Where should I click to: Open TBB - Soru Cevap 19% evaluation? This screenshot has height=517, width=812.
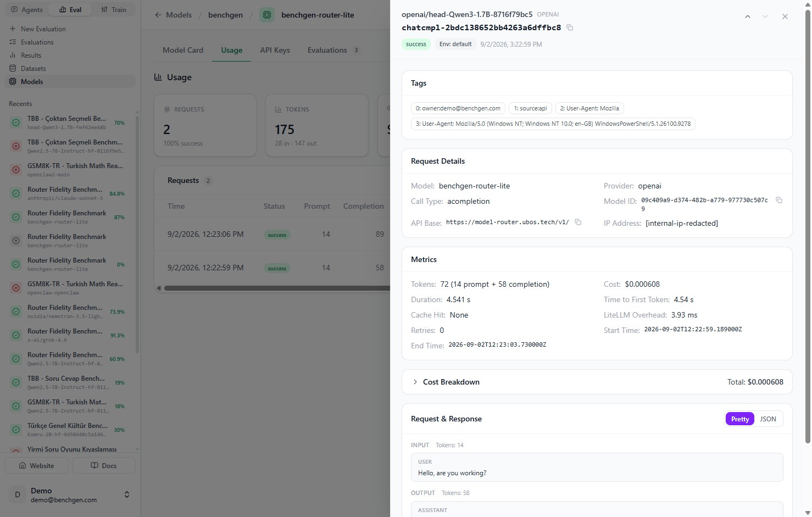point(70,382)
